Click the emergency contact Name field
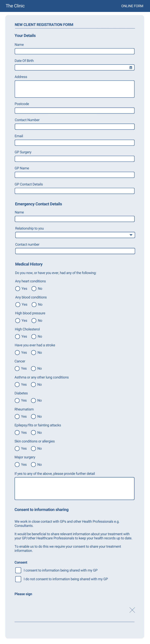The height and width of the screenshot is (644, 150). click(74, 219)
